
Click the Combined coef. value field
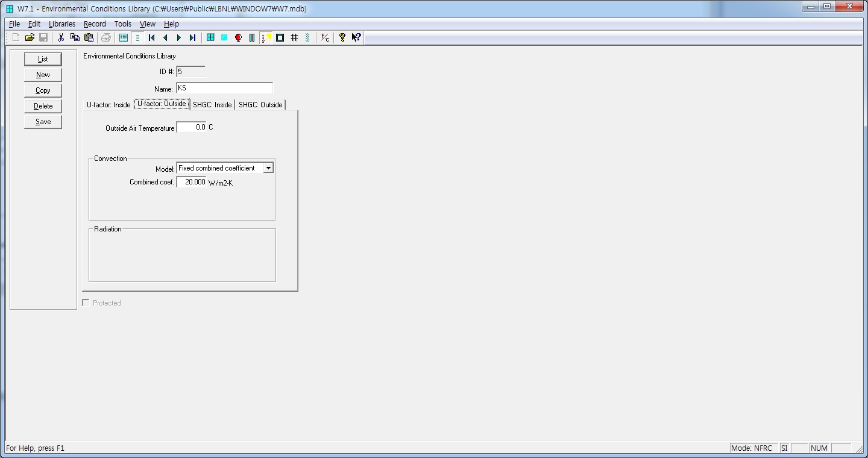(x=191, y=182)
